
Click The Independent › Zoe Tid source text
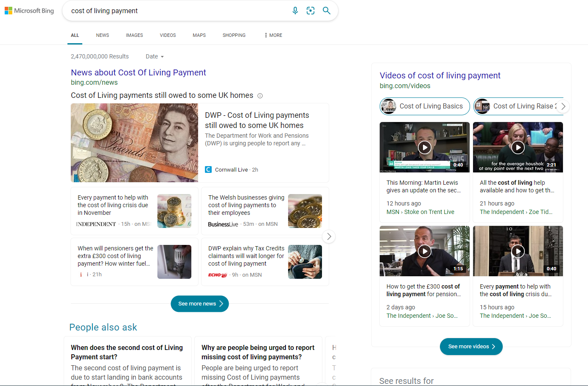tap(516, 212)
